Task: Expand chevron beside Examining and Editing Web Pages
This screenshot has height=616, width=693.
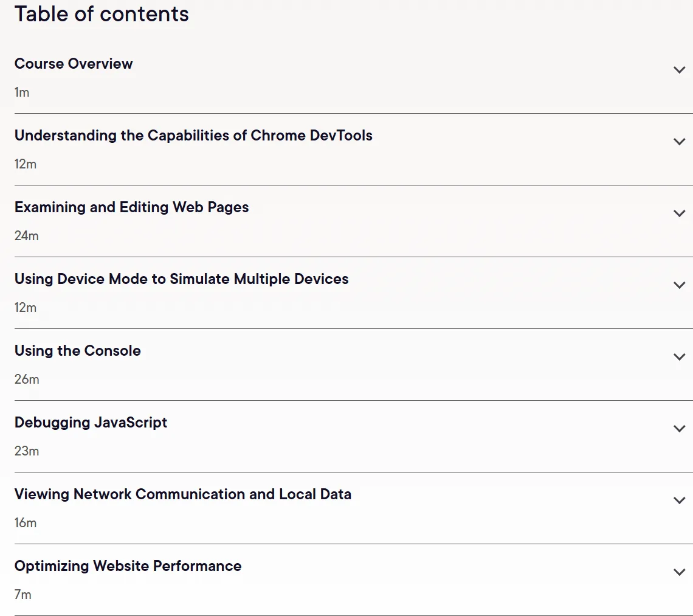Action: click(679, 213)
